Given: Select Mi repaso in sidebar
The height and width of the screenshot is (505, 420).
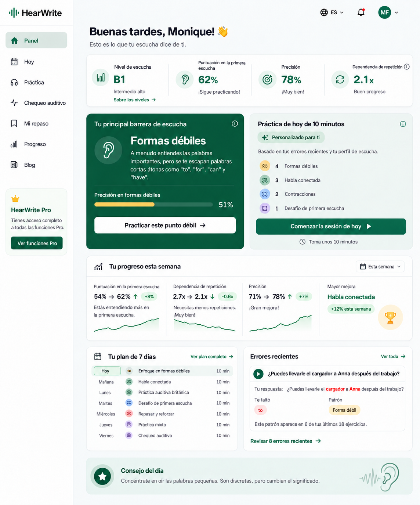Looking at the screenshot, I should point(36,123).
